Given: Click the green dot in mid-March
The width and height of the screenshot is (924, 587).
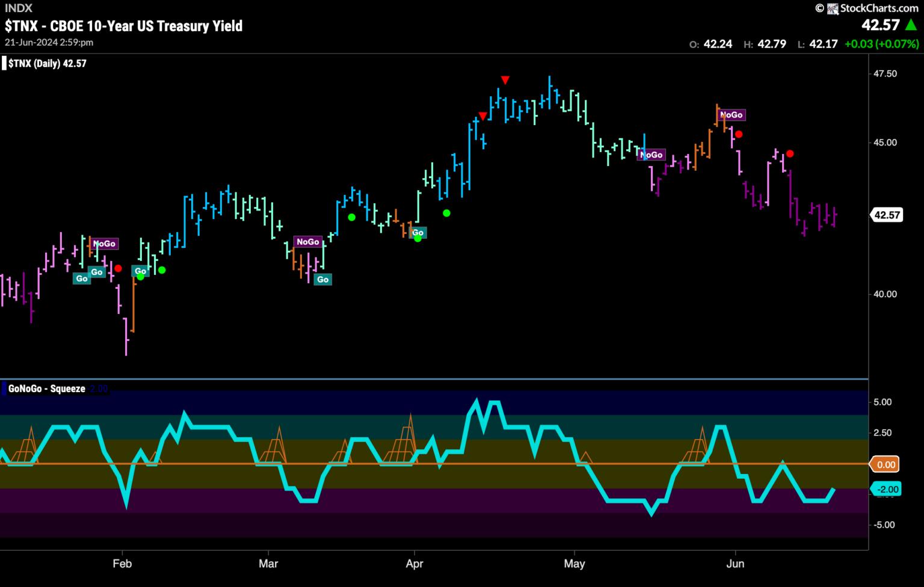Looking at the screenshot, I should [x=351, y=217].
